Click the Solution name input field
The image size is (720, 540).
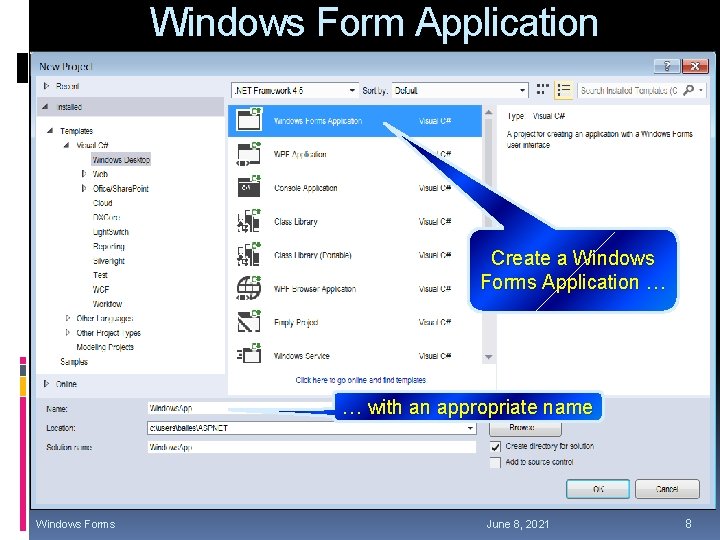(311, 447)
